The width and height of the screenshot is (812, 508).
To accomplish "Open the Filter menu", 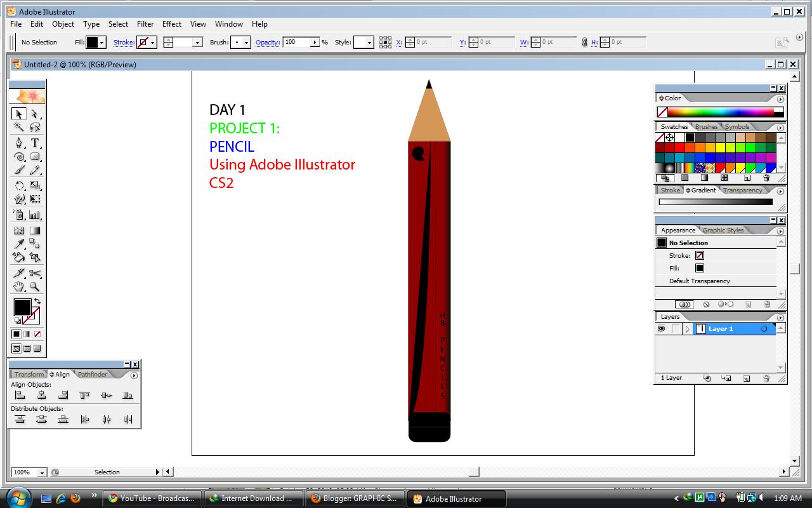I will coord(145,24).
